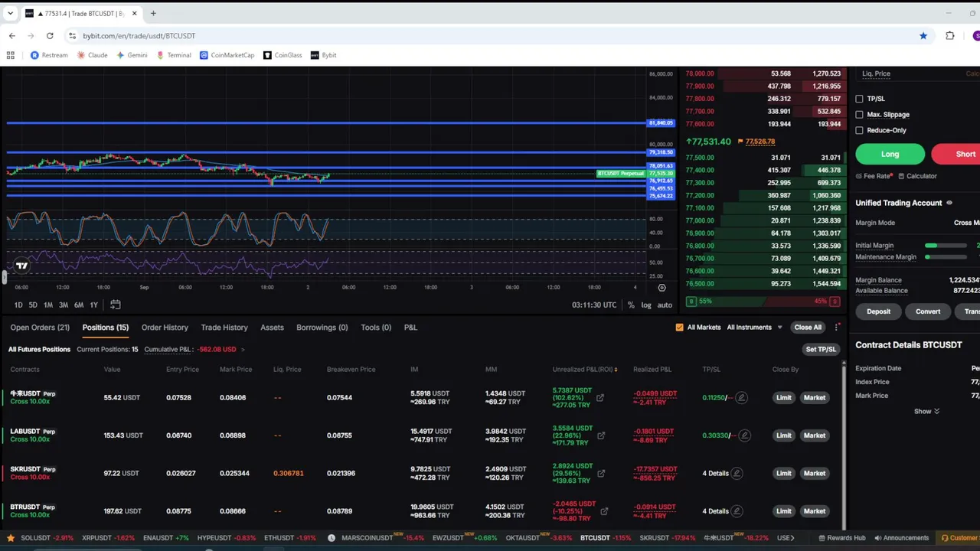The height and width of the screenshot is (551, 980).
Task: Sort by Unrealized P&L(ROI) column
Action: tap(585, 370)
